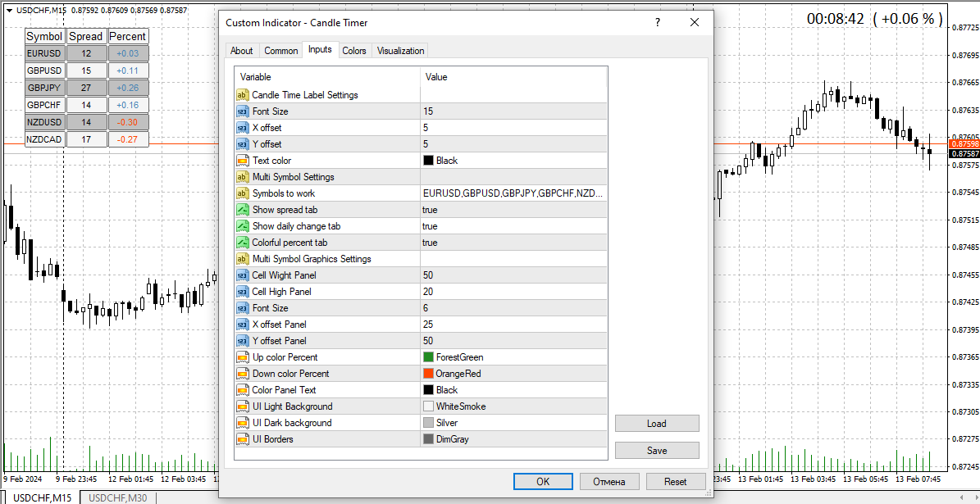Click the color icon next to Text color
Screen dimensions: 980x504
point(243,160)
